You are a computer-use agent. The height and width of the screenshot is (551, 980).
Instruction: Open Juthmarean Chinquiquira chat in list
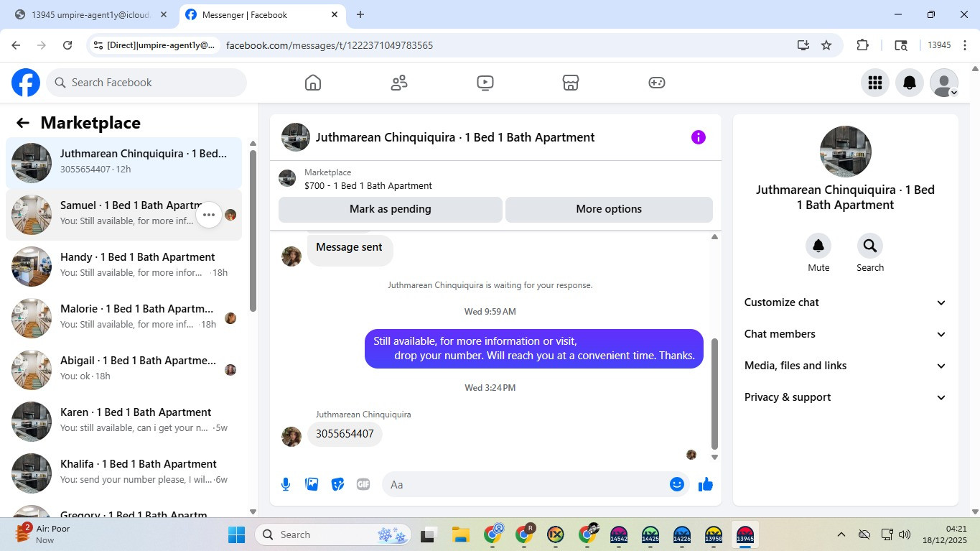pyautogui.click(x=124, y=163)
